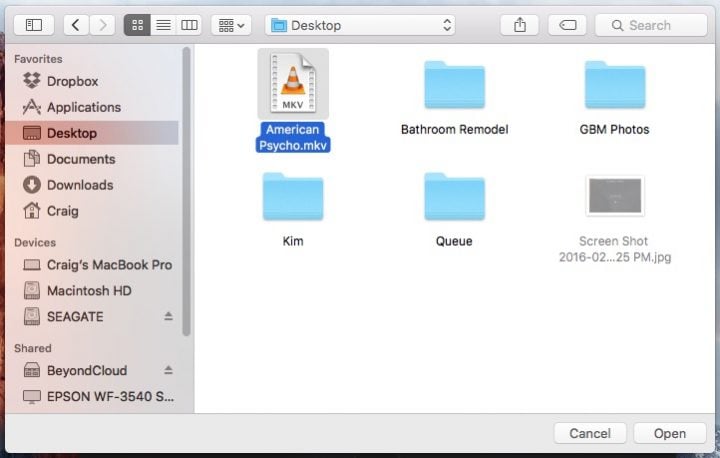The width and height of the screenshot is (720, 458).
Task: Select the GBM Photos folder icon
Action: click(x=615, y=85)
